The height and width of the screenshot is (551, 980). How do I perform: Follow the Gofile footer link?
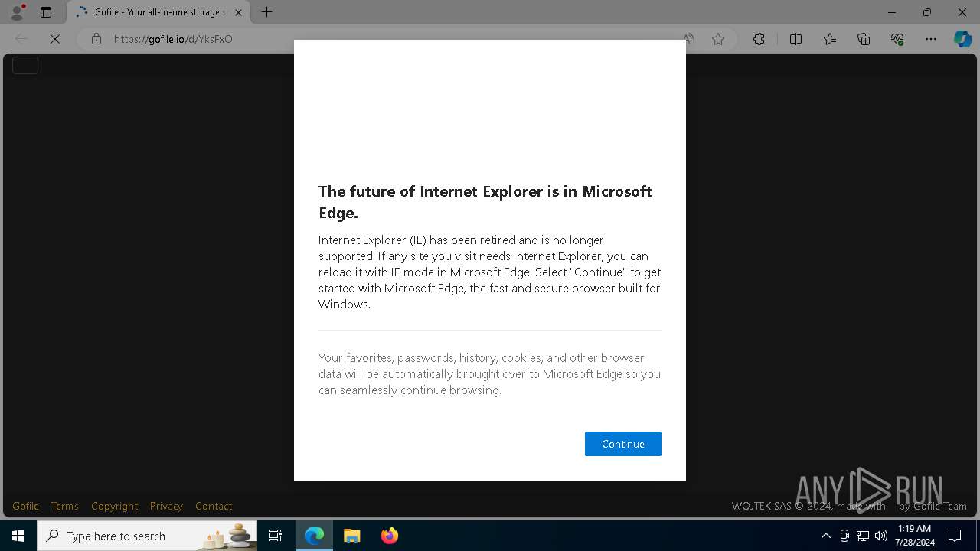[25, 506]
